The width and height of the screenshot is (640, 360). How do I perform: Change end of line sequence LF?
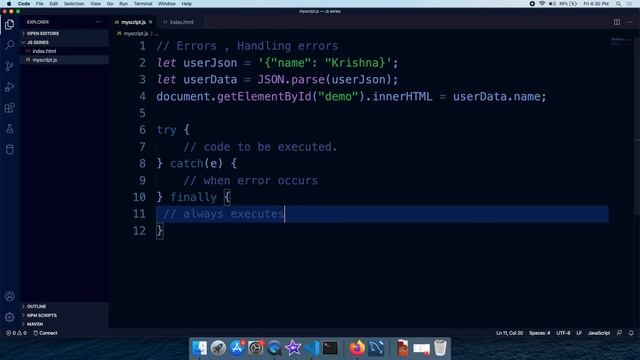point(579,333)
